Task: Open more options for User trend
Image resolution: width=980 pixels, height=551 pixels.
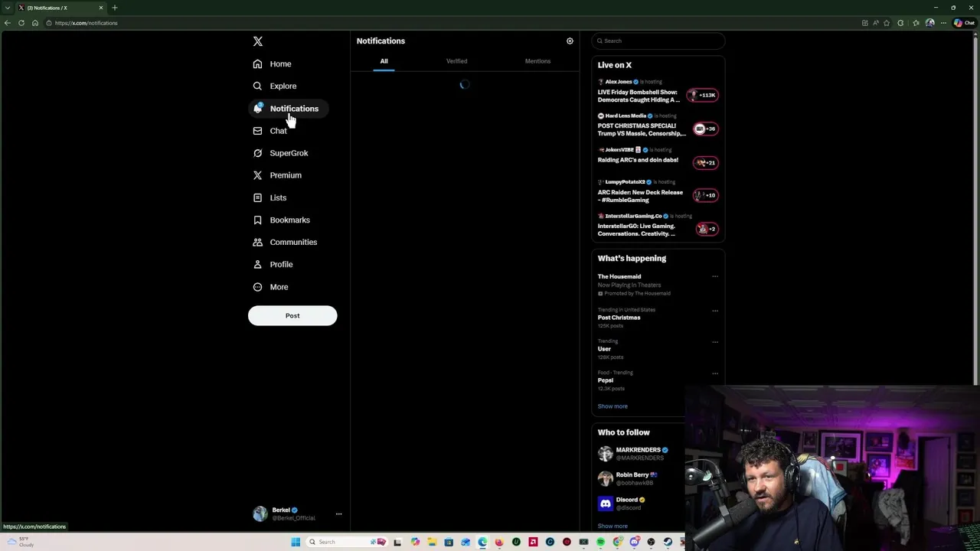Action: click(x=715, y=342)
